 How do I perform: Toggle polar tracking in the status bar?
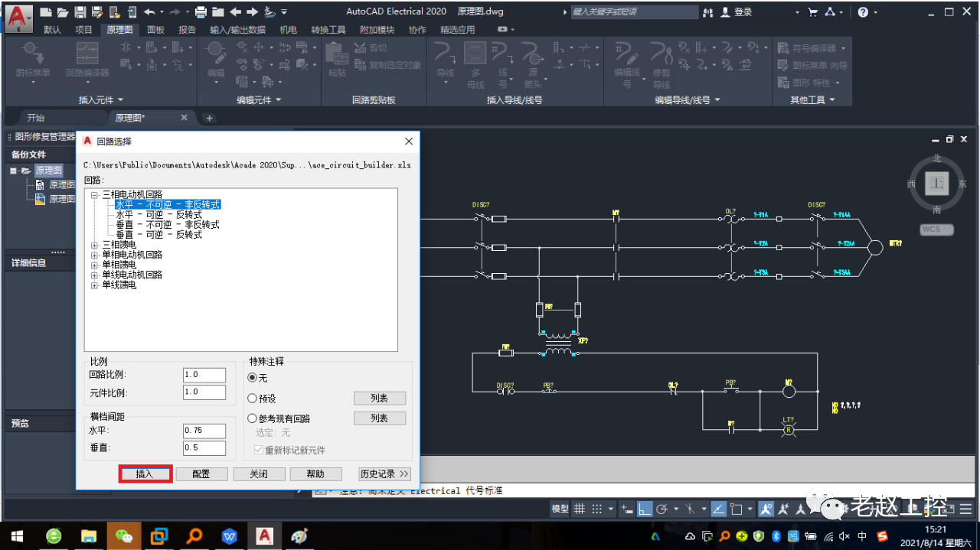click(x=662, y=509)
